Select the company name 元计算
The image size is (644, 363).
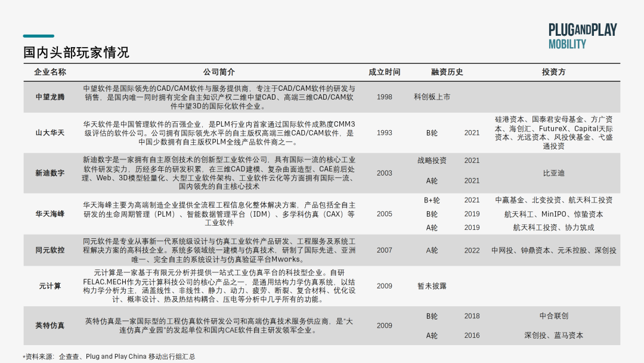(49, 286)
